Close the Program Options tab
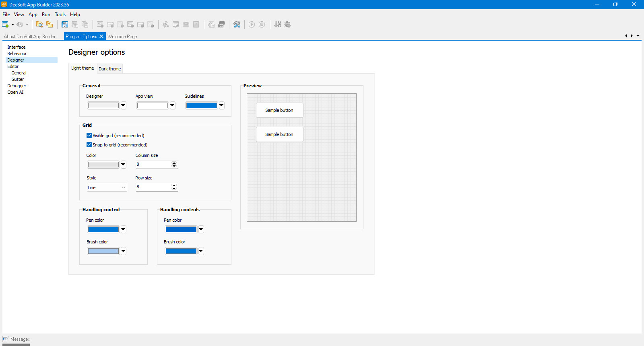The width and height of the screenshot is (644, 346). 101,36
